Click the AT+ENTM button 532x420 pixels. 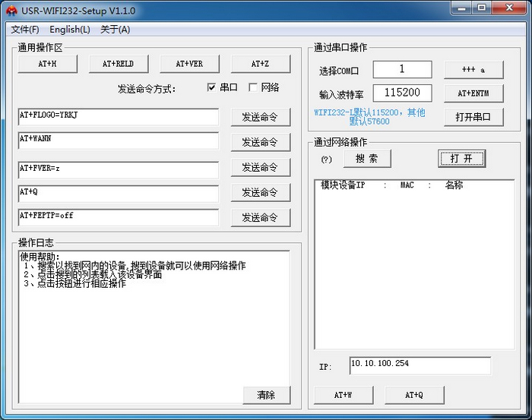(x=473, y=93)
